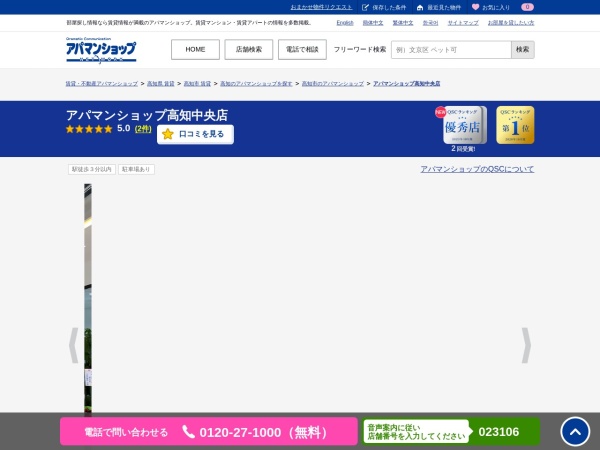
Task: Click the back-to-top chevron button
Action: 575,432
